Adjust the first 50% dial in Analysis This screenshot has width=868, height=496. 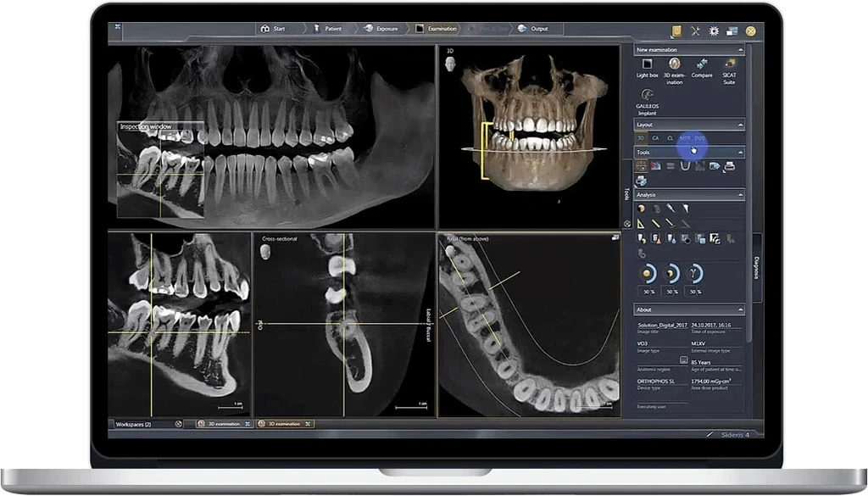tap(648, 274)
